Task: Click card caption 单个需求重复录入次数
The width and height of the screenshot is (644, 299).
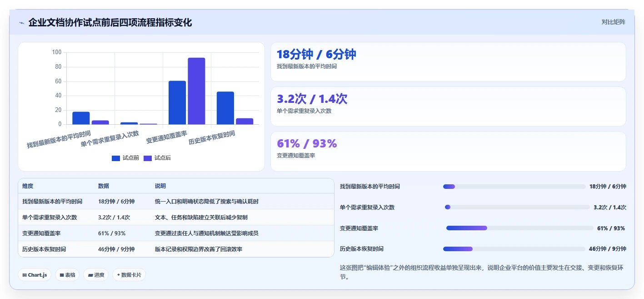Action: (x=304, y=111)
